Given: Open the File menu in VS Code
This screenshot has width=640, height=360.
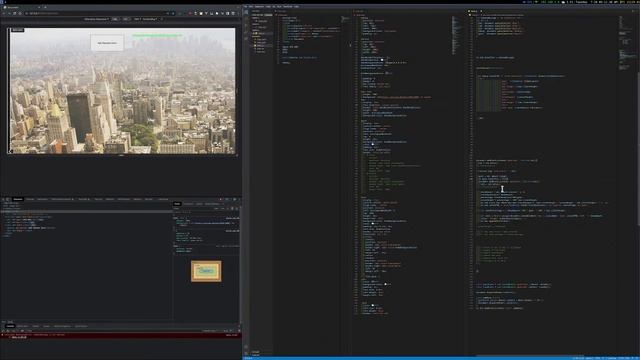Looking at the screenshot, I should pos(245,7).
